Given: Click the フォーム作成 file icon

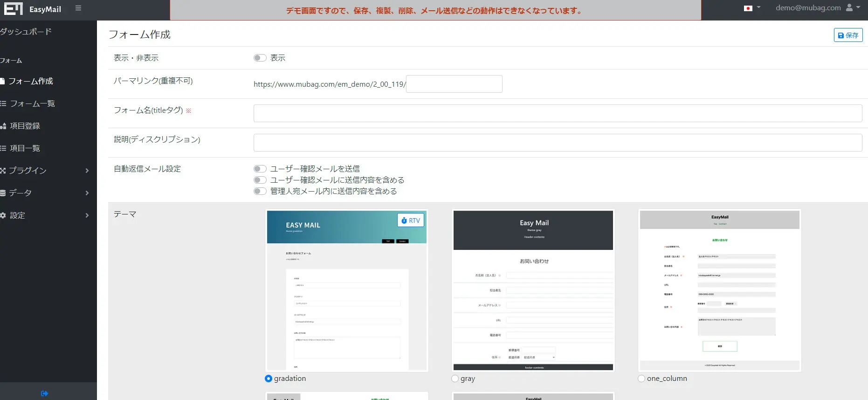Looking at the screenshot, I should [x=2, y=81].
